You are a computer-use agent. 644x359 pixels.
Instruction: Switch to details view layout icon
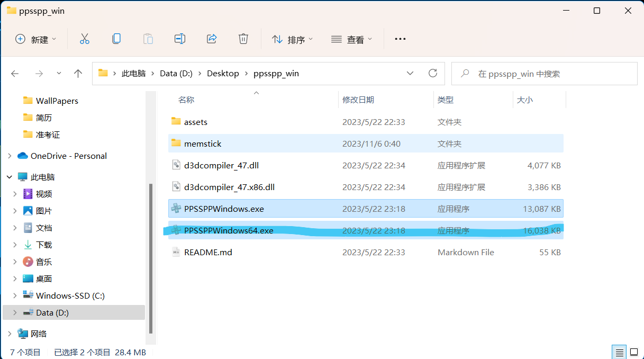619,352
